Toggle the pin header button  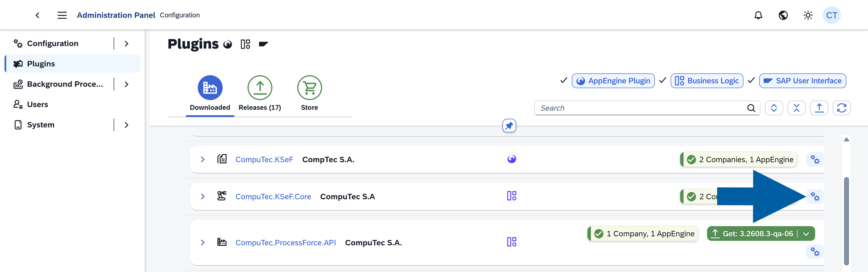point(509,126)
